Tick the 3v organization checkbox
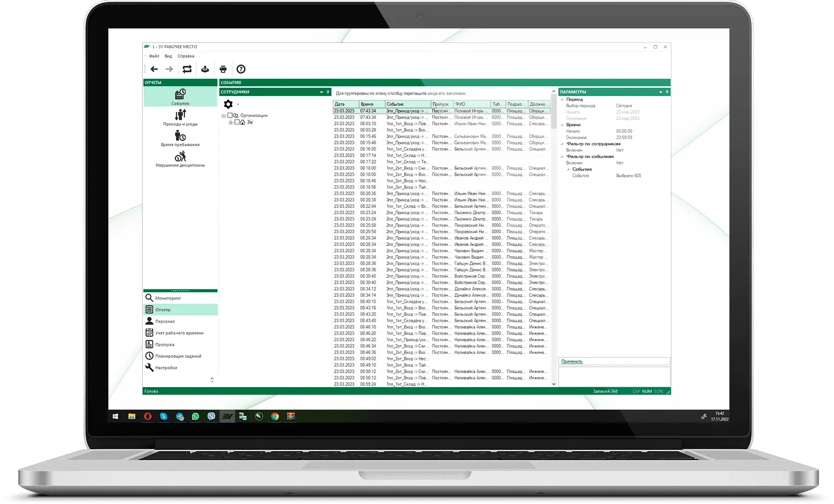 pyautogui.click(x=237, y=122)
